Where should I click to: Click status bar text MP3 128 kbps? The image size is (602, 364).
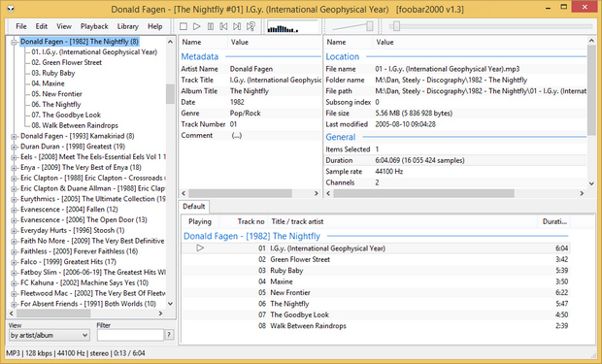(x=29, y=353)
